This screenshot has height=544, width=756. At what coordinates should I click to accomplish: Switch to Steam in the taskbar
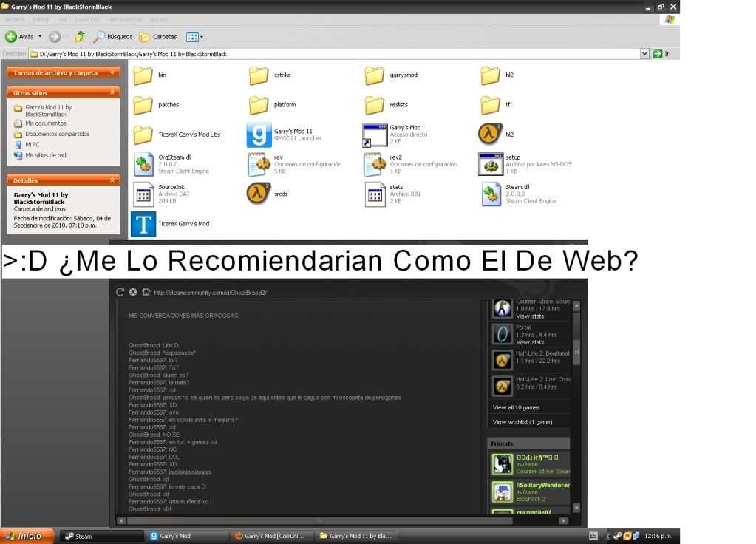[x=101, y=537]
